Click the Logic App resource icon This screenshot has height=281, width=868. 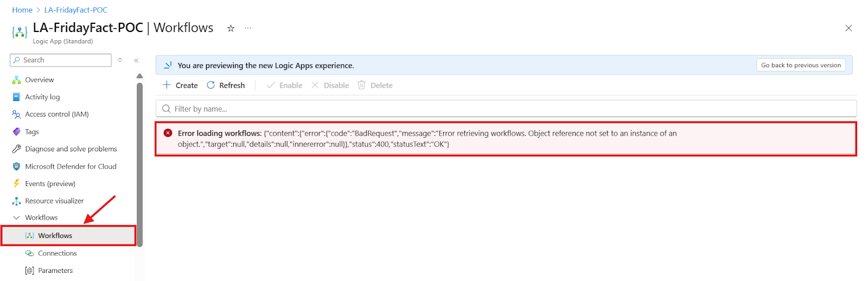(x=20, y=33)
